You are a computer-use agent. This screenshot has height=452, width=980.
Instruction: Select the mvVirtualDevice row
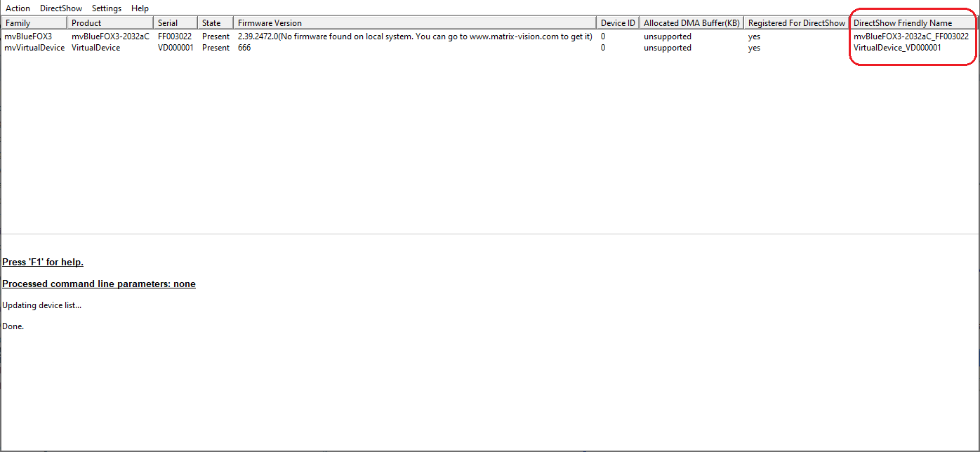(x=34, y=48)
